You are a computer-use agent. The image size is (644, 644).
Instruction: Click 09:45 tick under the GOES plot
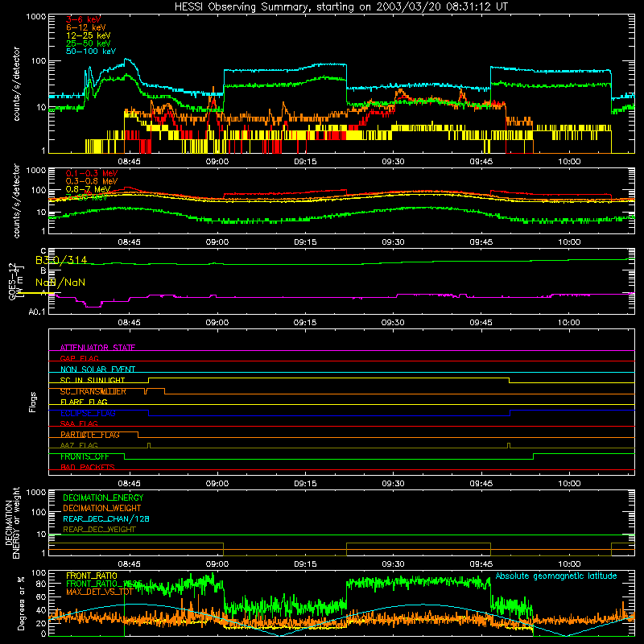[x=481, y=323]
